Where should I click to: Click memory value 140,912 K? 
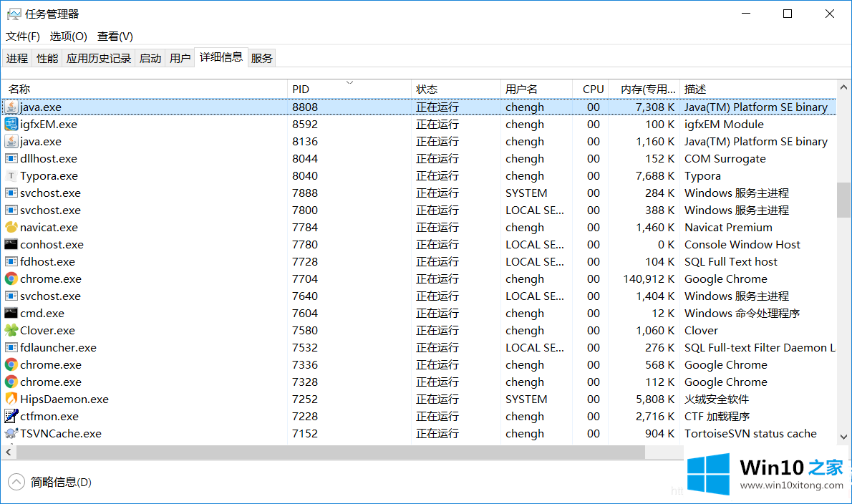point(649,278)
